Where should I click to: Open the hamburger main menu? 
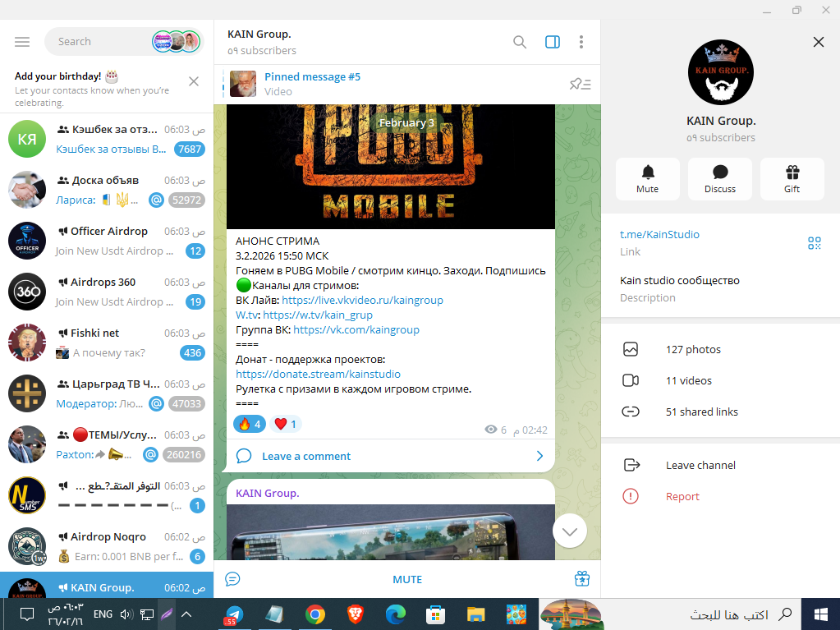point(22,42)
